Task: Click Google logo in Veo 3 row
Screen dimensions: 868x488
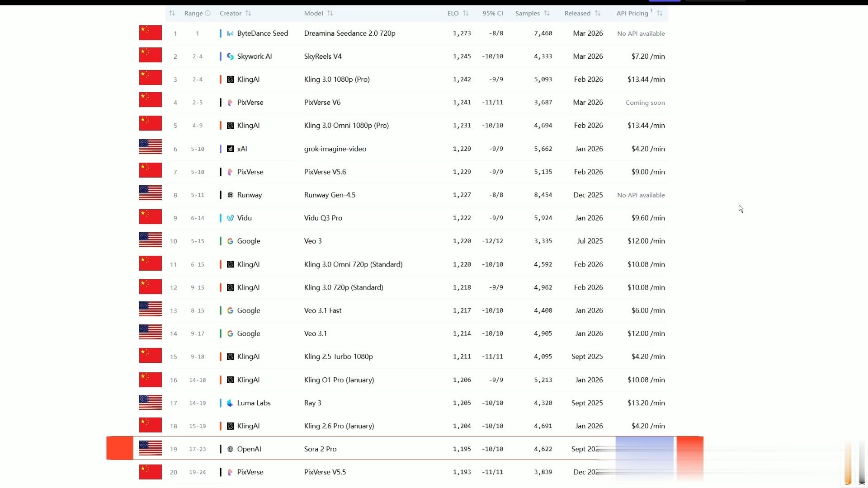Action: pos(230,241)
